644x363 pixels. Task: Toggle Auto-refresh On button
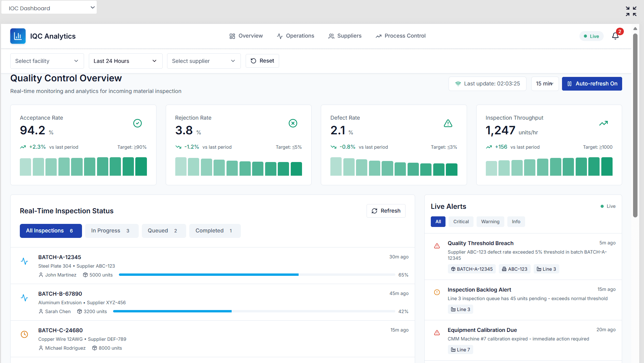(x=592, y=84)
